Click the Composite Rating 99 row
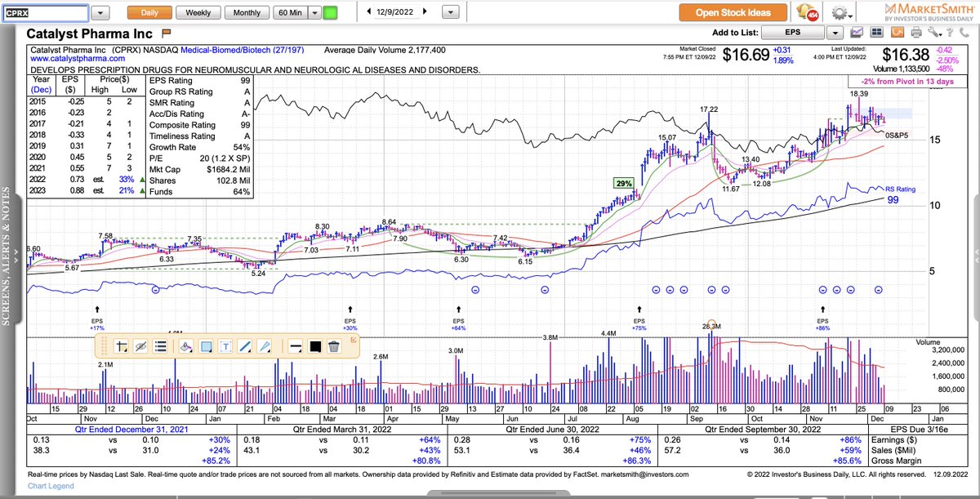Screen dimensions: 980x499 coord(199,125)
